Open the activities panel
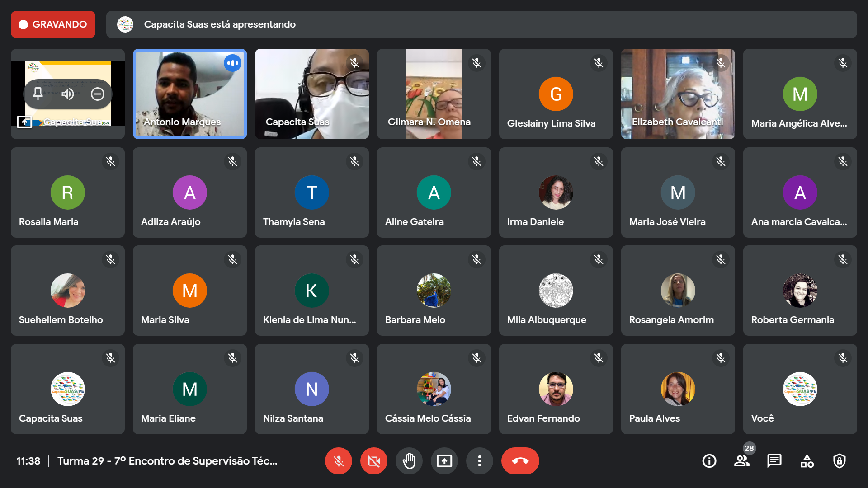The image size is (868, 488). pyautogui.click(x=807, y=461)
